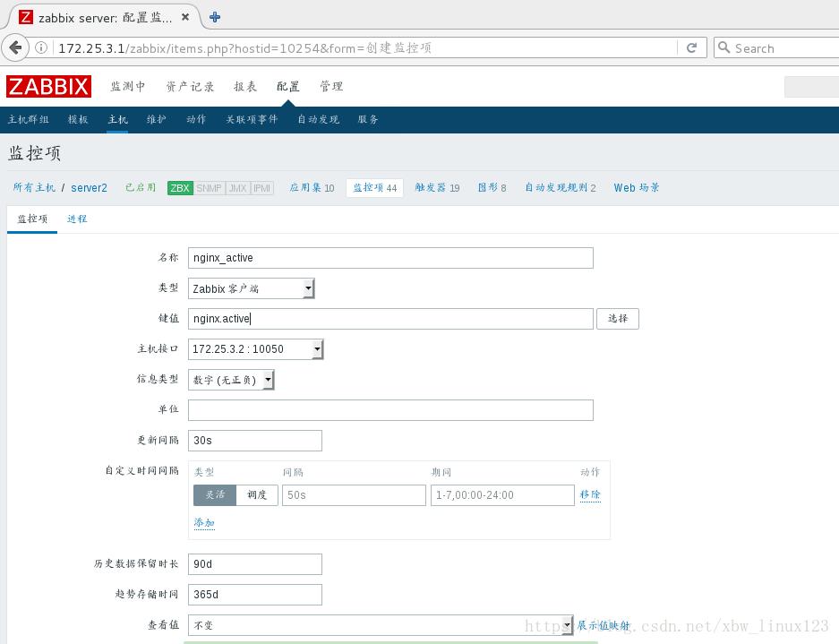
Task: Go to 自动发现 submenu
Action: 319,119
